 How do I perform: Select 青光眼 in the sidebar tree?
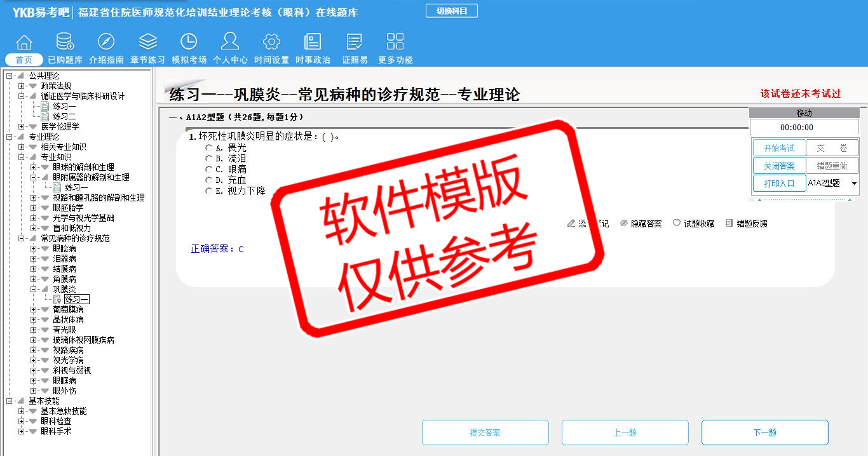(x=64, y=330)
